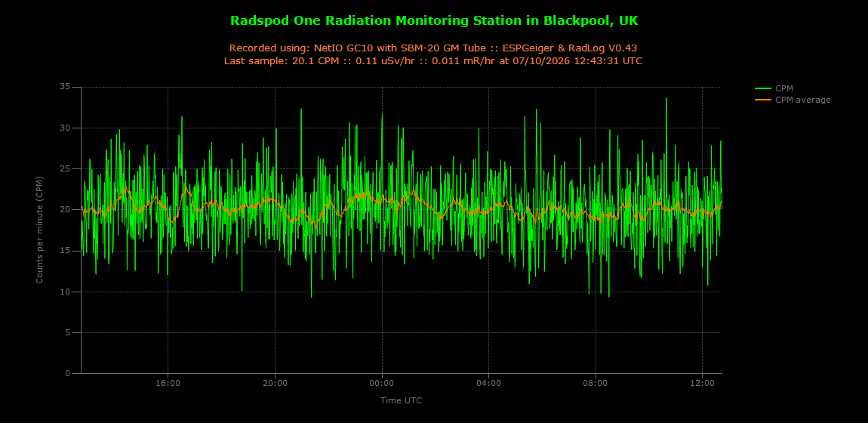Click the orange CPM average legend swatch
This screenshot has height=423, width=868.
pos(763,100)
